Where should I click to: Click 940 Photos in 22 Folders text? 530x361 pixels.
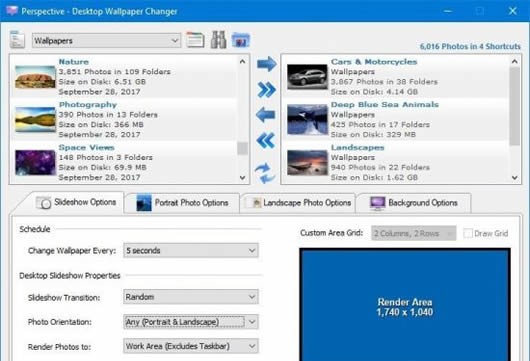click(x=380, y=167)
